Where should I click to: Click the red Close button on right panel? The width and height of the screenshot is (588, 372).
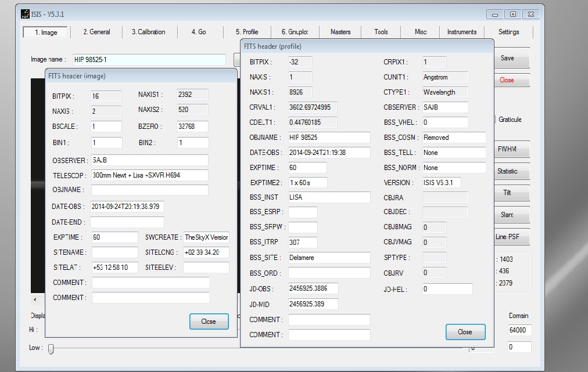click(x=511, y=80)
